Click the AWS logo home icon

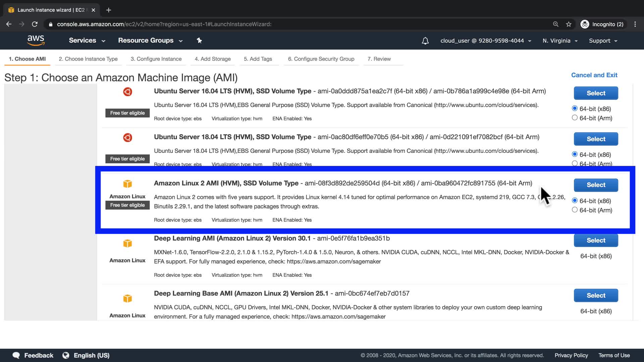[36, 40]
